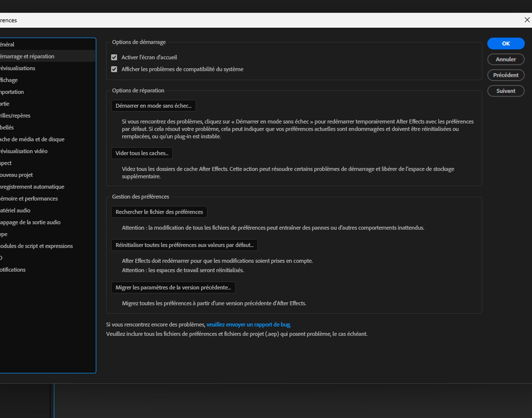This screenshot has height=418, width=532.
Task: Click the "Options de réparation" group heading
Action: coord(138,90)
